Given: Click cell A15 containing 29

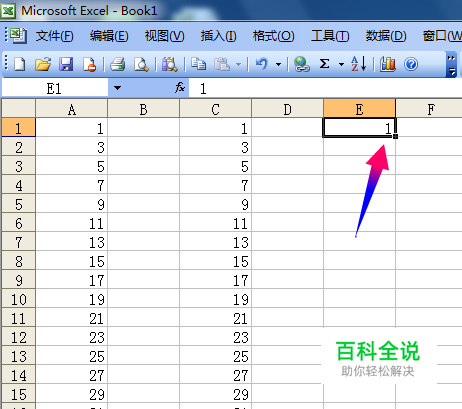Looking at the screenshot, I should coord(72,393).
